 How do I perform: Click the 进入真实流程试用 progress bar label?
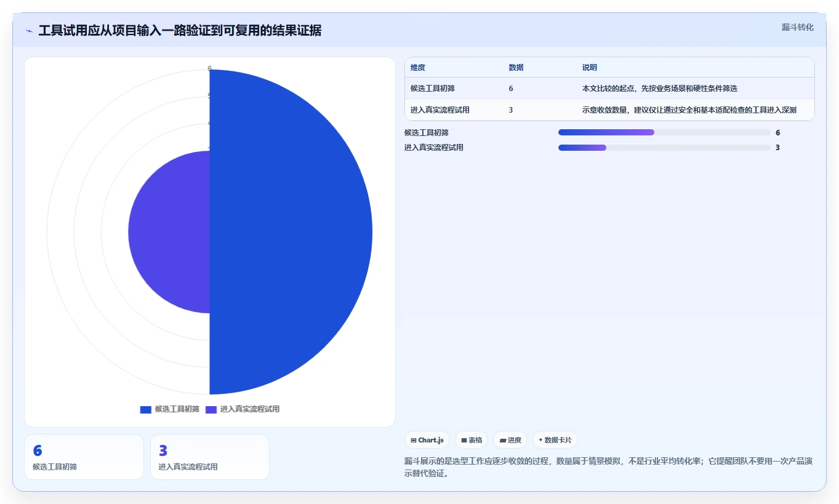434,148
